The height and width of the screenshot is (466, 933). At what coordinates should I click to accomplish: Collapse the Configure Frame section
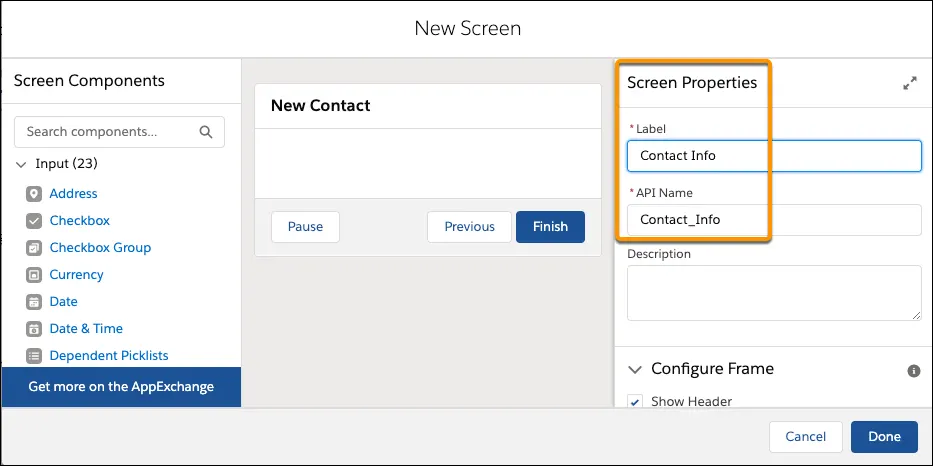click(x=634, y=369)
